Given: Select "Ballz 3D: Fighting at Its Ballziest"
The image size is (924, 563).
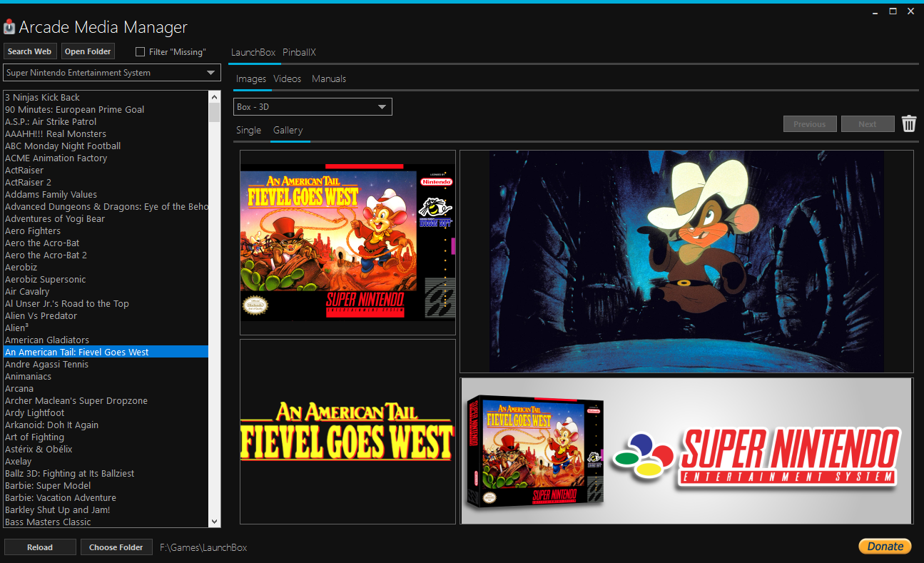Looking at the screenshot, I should (x=106, y=473).
